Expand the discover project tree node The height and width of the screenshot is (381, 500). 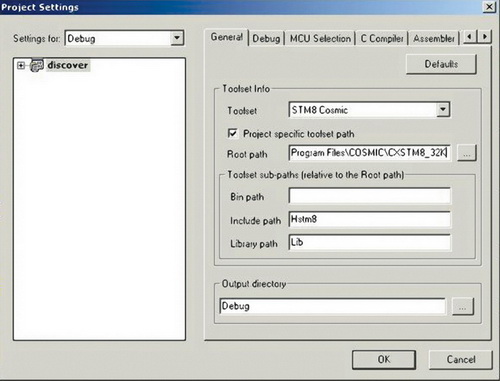click(x=21, y=66)
